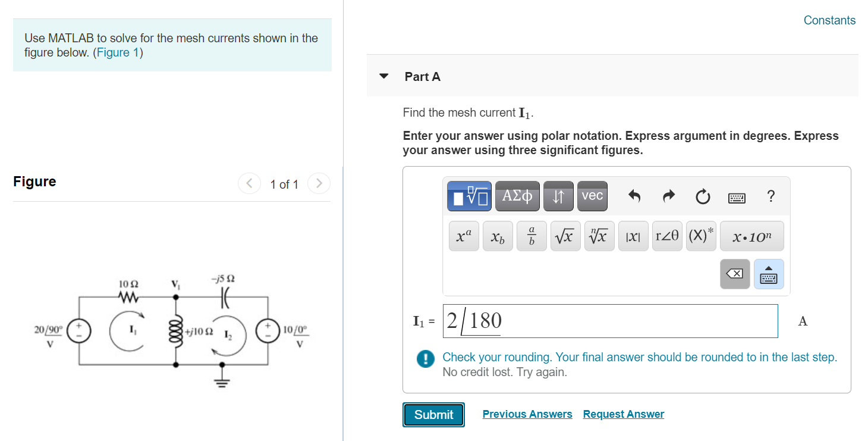Image resolution: width=868 pixels, height=441 pixels.
Task: Insert a fraction template
Action: click(532, 236)
